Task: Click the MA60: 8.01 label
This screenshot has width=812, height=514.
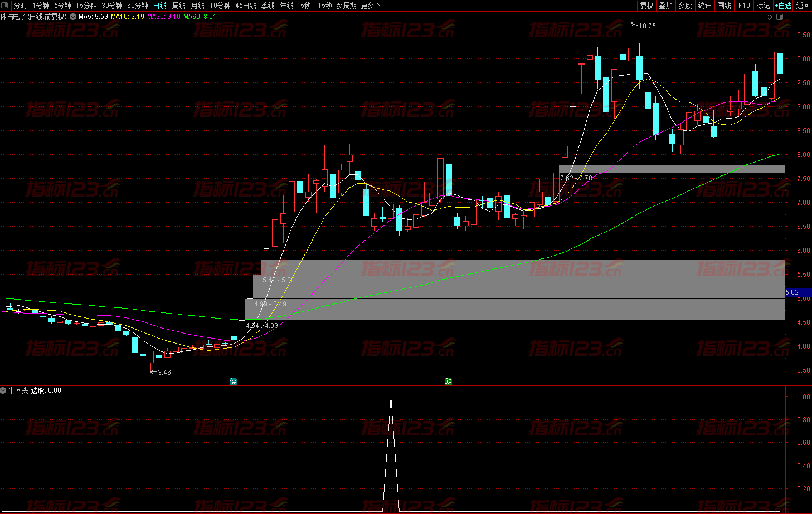Action: [200, 17]
